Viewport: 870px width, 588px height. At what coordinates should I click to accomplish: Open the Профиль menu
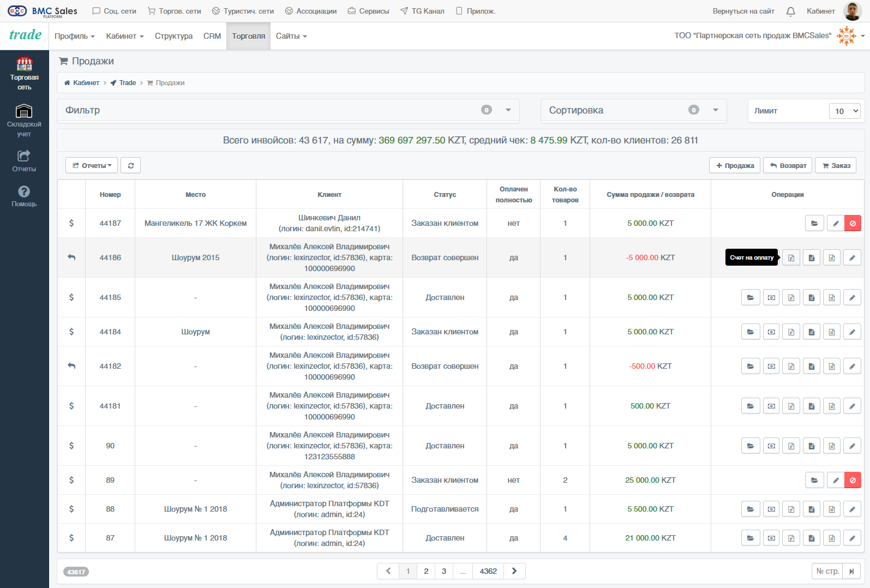click(75, 36)
